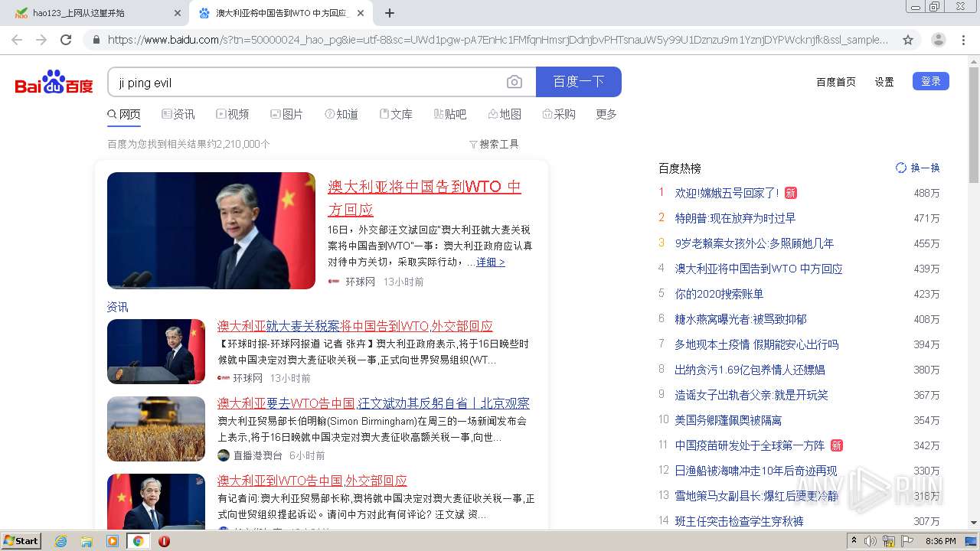Open hot topic 班主任突击检查学生穿秋裤
The width and height of the screenshot is (980, 551).
pyautogui.click(x=739, y=521)
